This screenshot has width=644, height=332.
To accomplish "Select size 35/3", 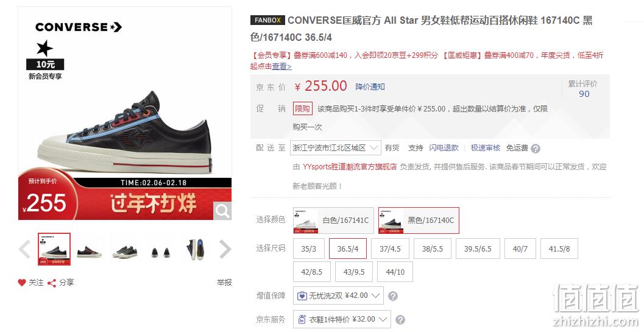I will coord(309,249).
